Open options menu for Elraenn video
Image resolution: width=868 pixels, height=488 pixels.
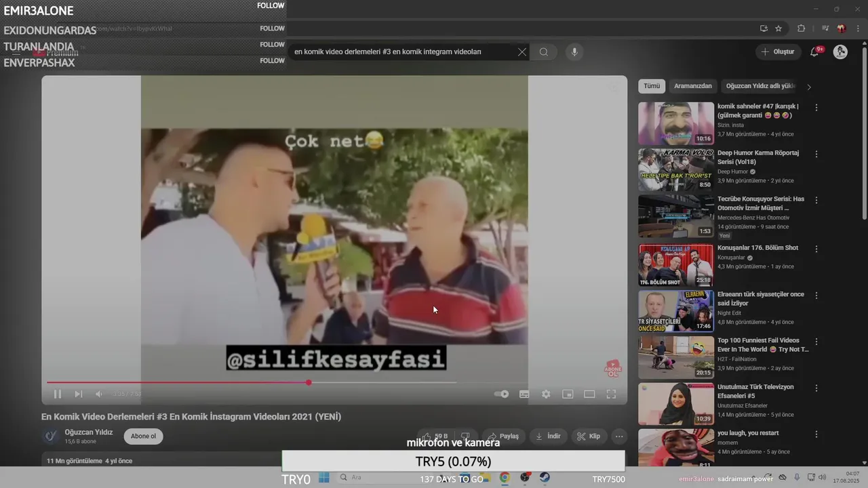point(816,296)
